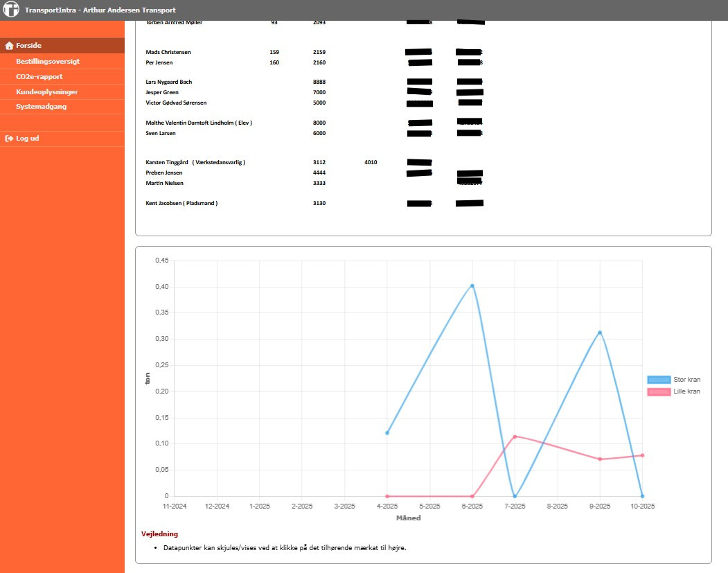728x573 pixels.
Task: Click the home icon beside Forside
Action: coord(9,46)
